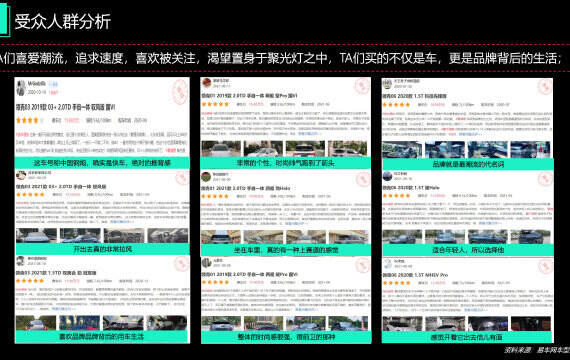Open the review titled 领克03 2021款 1.5TD

tap(56, 272)
